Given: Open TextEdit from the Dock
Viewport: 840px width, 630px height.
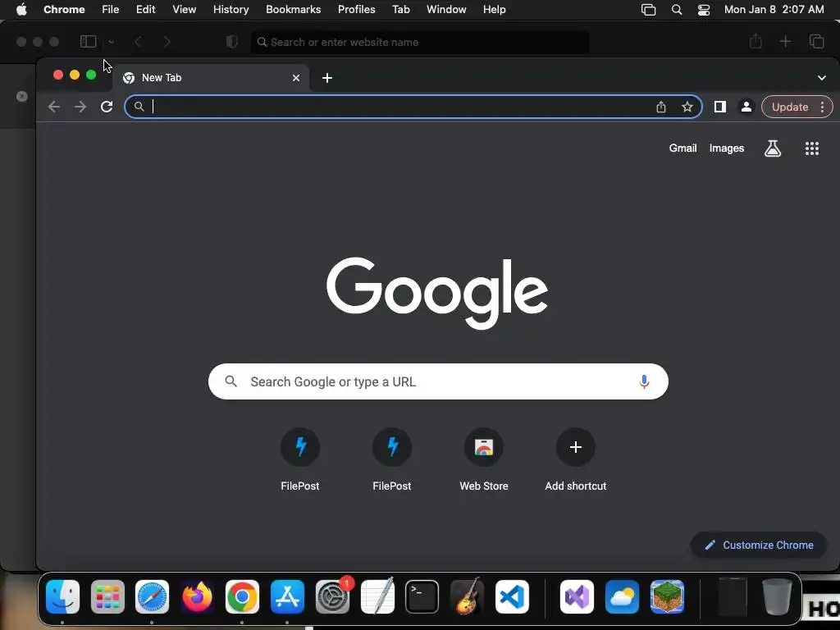Looking at the screenshot, I should (377, 597).
